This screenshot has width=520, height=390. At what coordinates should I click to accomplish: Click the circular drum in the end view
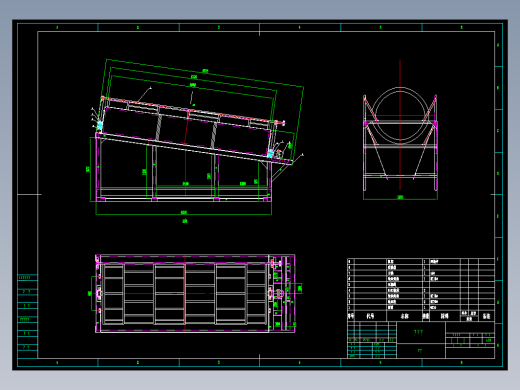[x=400, y=116]
